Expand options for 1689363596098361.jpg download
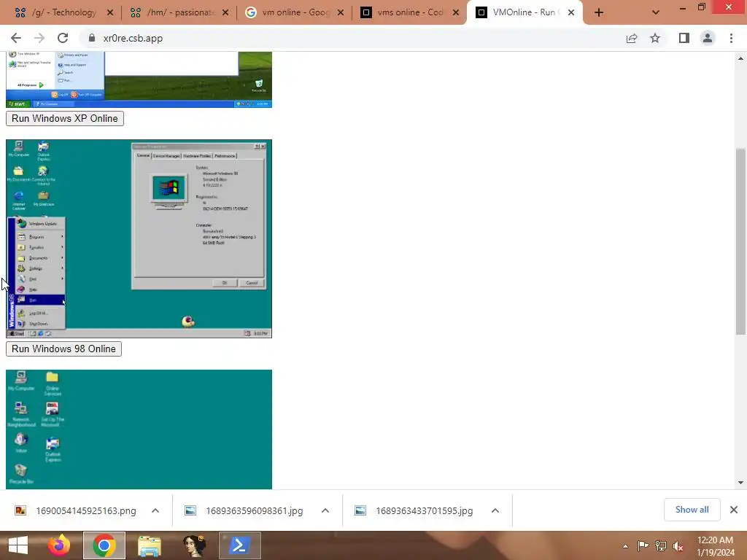Screen dimensions: 747x560 [325, 511]
